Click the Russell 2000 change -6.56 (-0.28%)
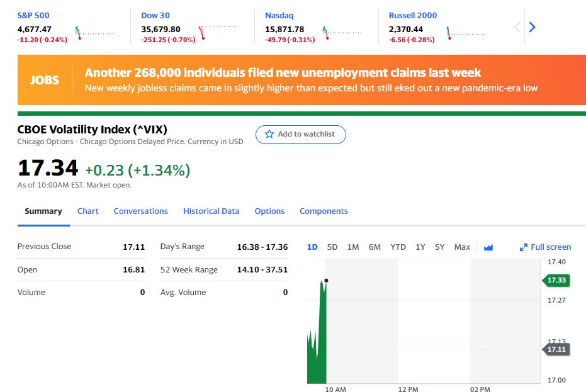The height and width of the screenshot is (392, 586). pos(412,40)
